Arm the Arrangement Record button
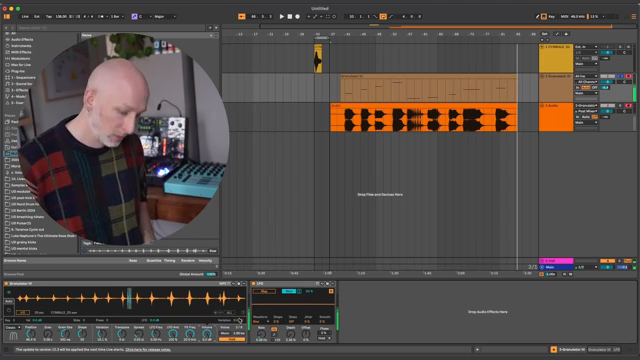The width and height of the screenshot is (640, 360). tap(298, 16)
